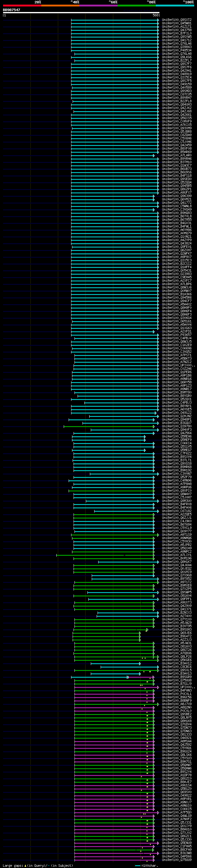Select the UniRef100_C6TCU5 label
Screen dimensions: 197x868
177,94
